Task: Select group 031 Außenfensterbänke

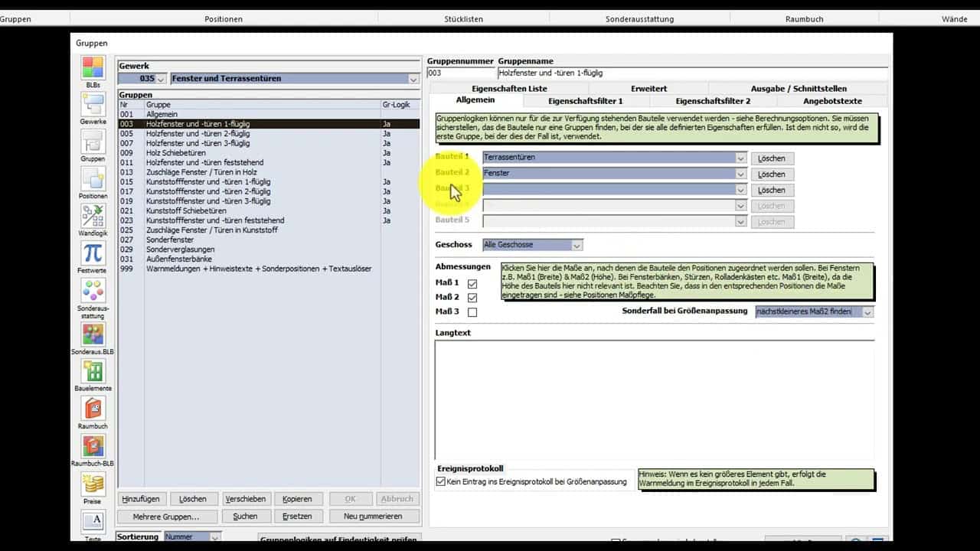Action: pos(269,259)
